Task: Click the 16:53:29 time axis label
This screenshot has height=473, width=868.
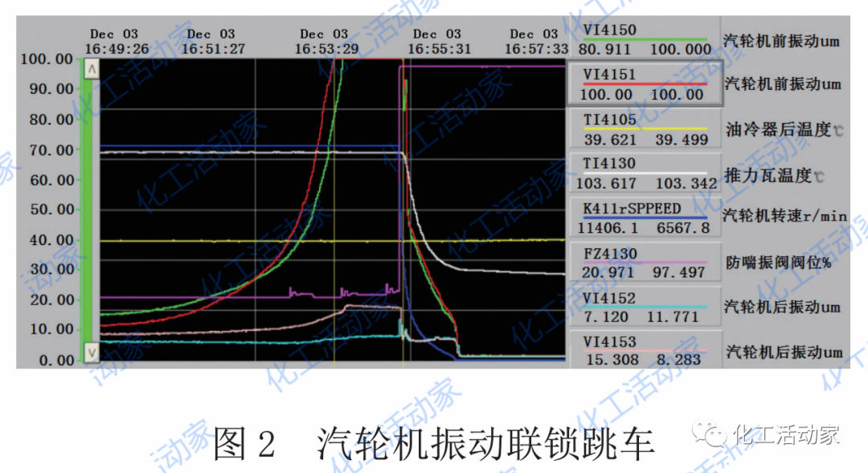Action: (326, 49)
